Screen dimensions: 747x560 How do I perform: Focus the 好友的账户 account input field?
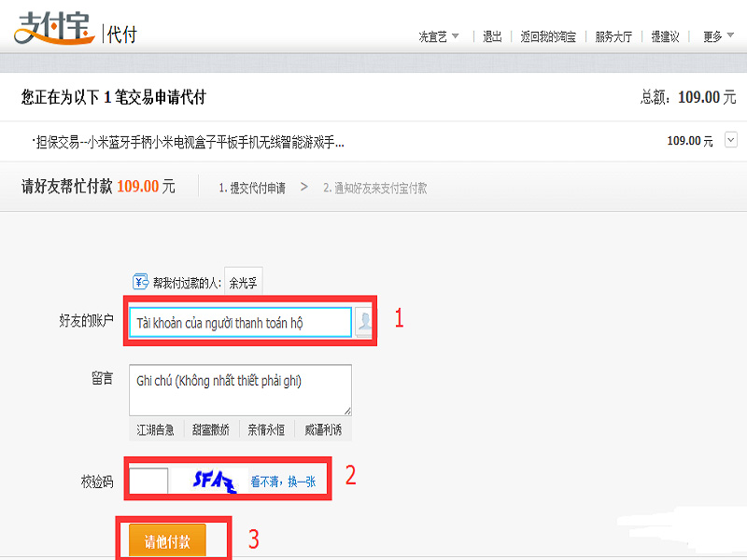[240, 322]
